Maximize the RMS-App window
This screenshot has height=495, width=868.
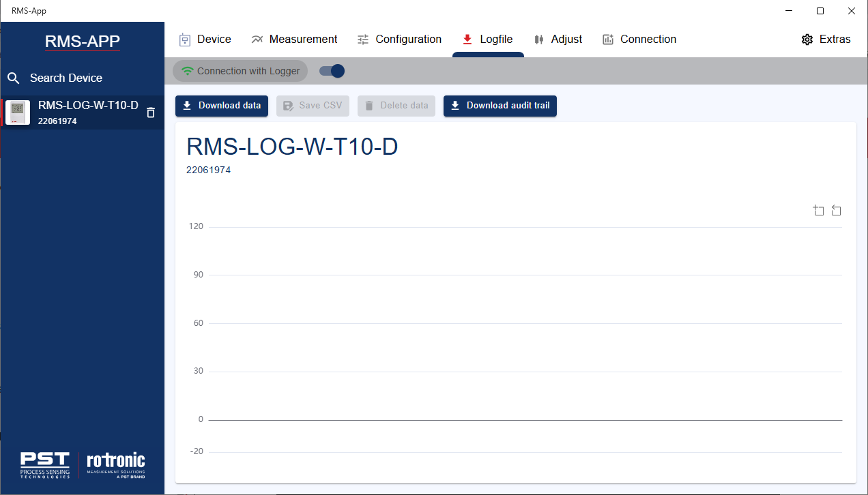[820, 11]
